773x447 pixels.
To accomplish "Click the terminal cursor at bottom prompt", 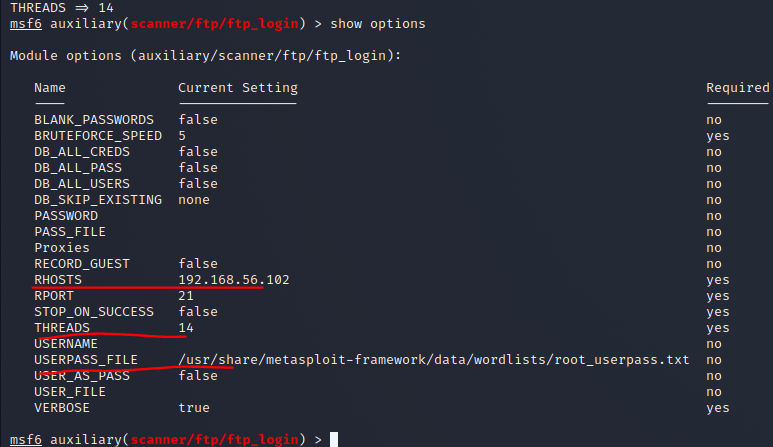I will (x=334, y=439).
